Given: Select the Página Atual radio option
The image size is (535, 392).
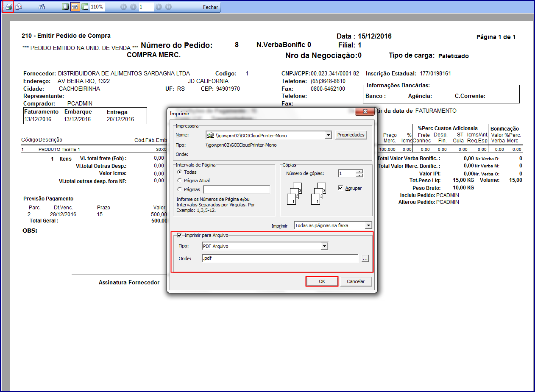Looking at the screenshot, I should click(x=179, y=181).
